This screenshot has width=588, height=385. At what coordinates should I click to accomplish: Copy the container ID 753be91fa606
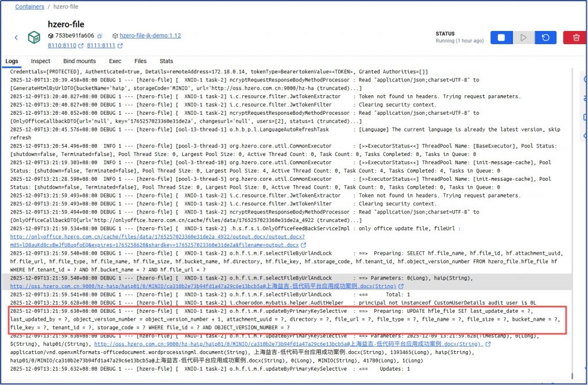click(x=100, y=36)
